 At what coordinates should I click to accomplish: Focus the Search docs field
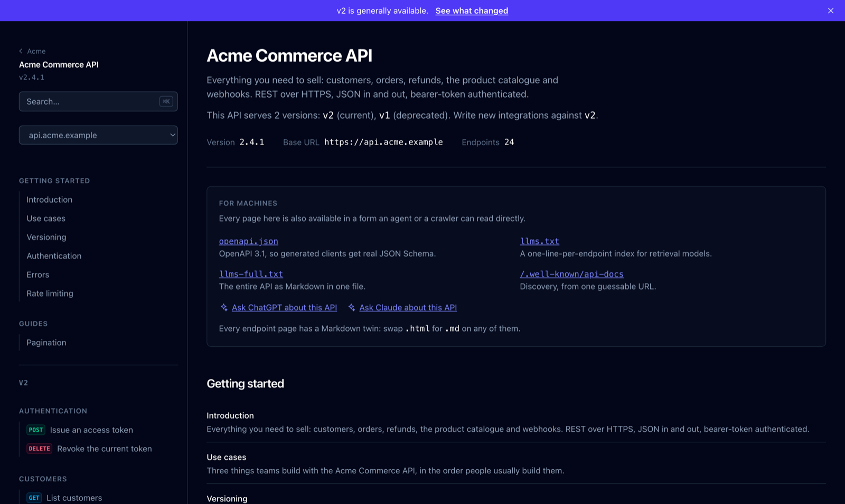coord(98,101)
